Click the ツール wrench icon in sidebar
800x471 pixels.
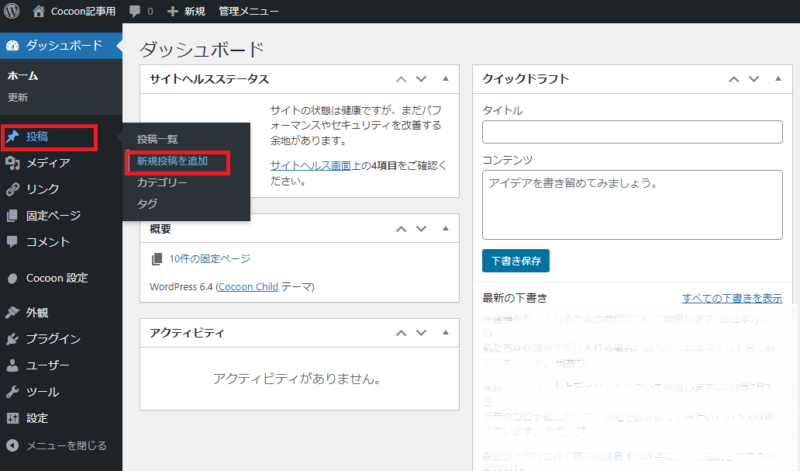tap(12, 392)
